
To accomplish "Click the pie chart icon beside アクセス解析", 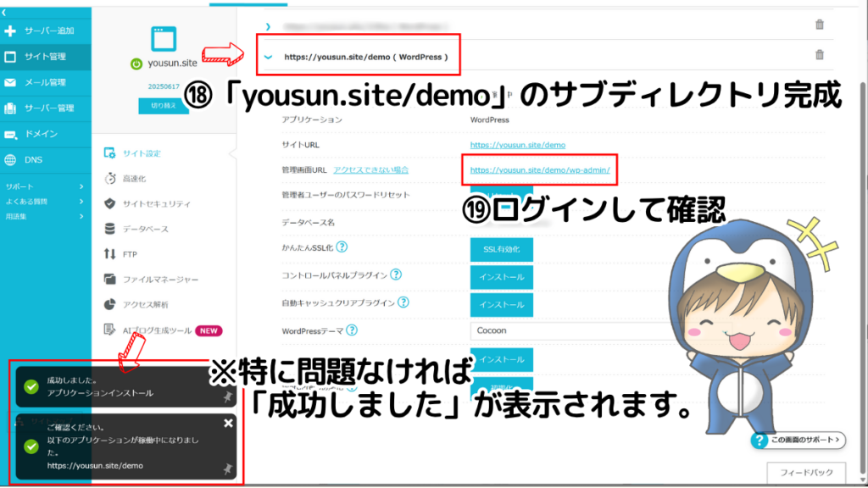I will (x=109, y=304).
